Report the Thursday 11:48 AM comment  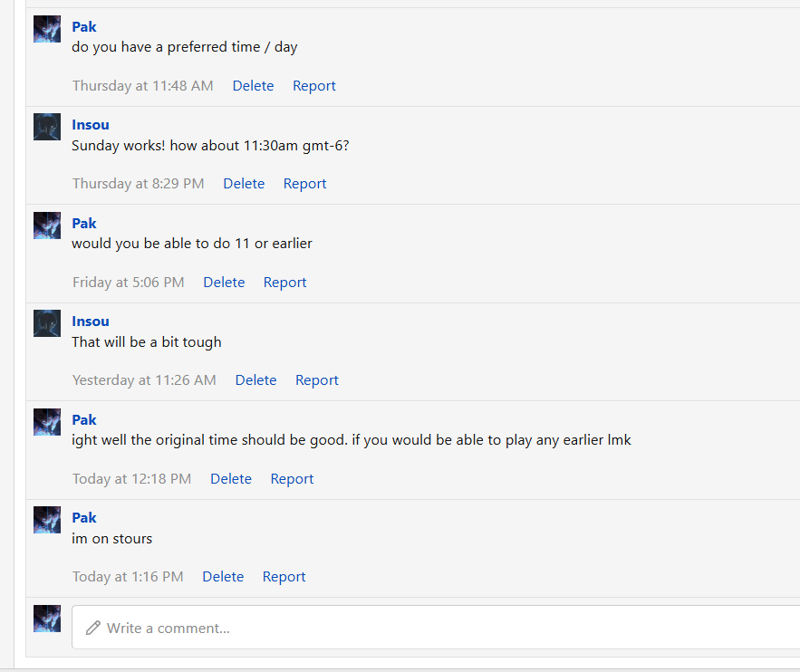coord(314,86)
